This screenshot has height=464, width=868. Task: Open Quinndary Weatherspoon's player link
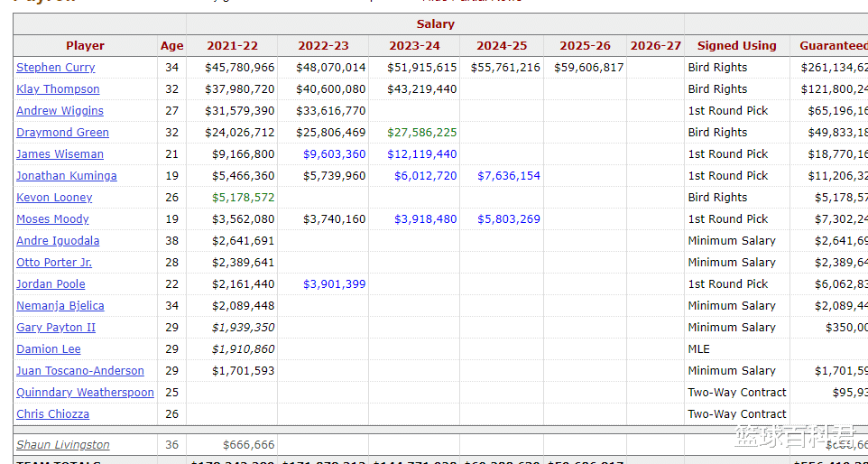85,392
